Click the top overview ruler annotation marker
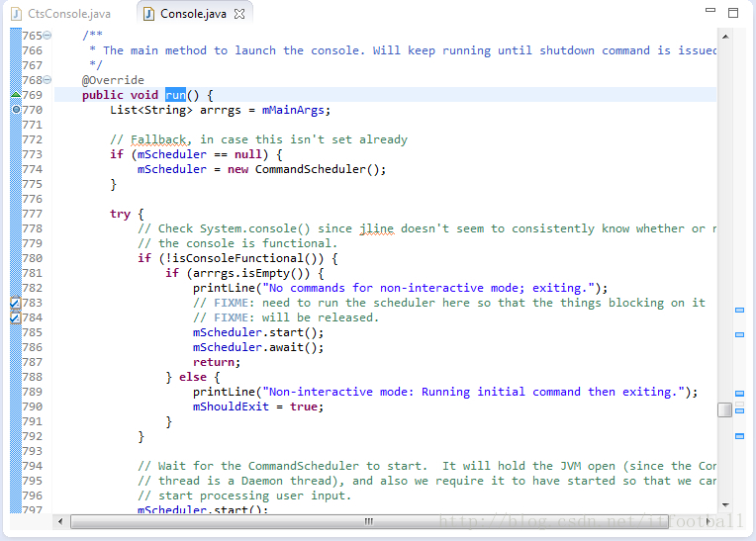 coord(739,310)
